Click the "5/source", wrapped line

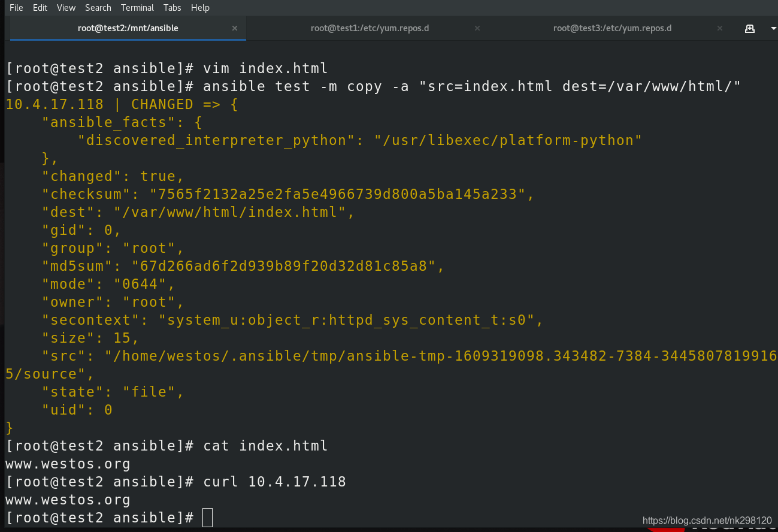[50, 374]
